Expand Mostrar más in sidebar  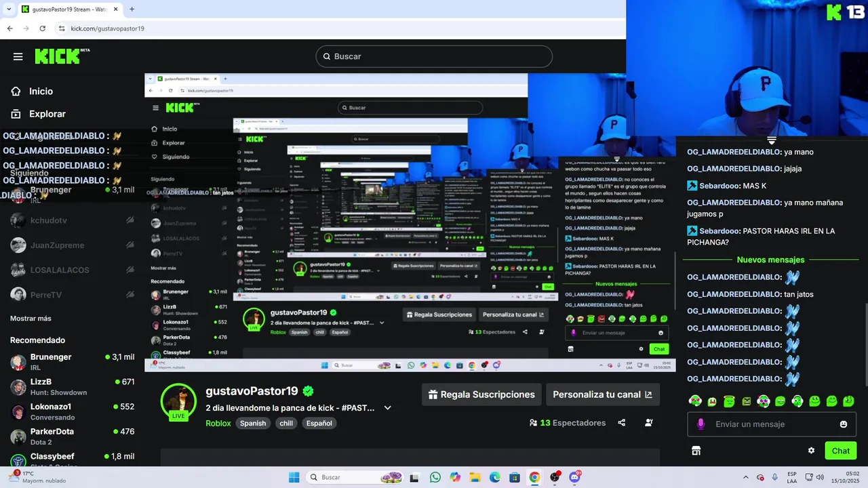click(x=31, y=319)
